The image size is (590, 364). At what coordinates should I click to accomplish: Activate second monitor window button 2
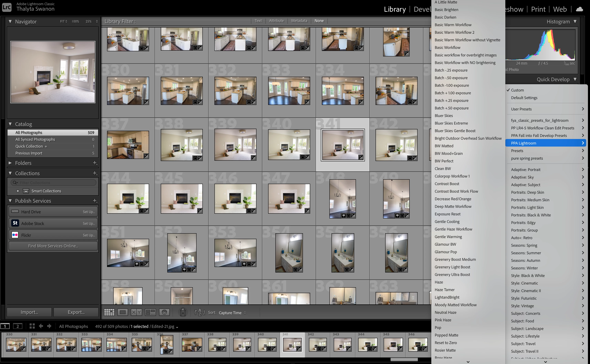[x=17, y=326]
